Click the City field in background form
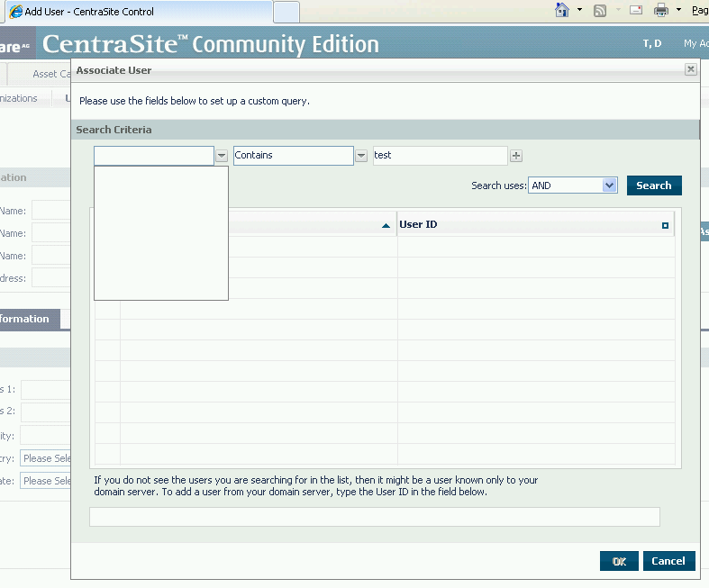Image resolution: width=709 pixels, height=588 pixels. point(45,436)
